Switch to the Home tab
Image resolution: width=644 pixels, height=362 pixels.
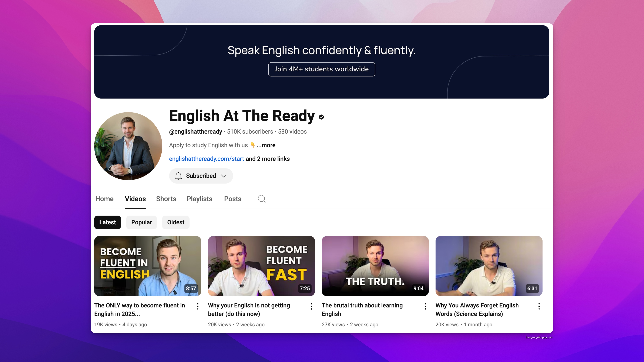104,199
